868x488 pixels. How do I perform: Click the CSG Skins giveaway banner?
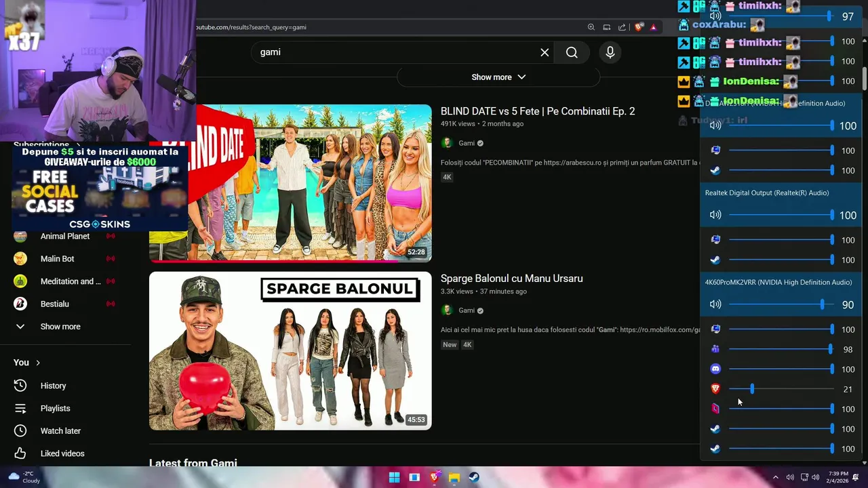[100, 188]
